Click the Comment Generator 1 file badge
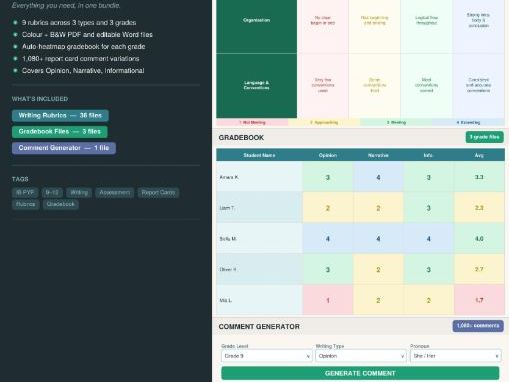This screenshot has width=509, height=382. [64, 148]
